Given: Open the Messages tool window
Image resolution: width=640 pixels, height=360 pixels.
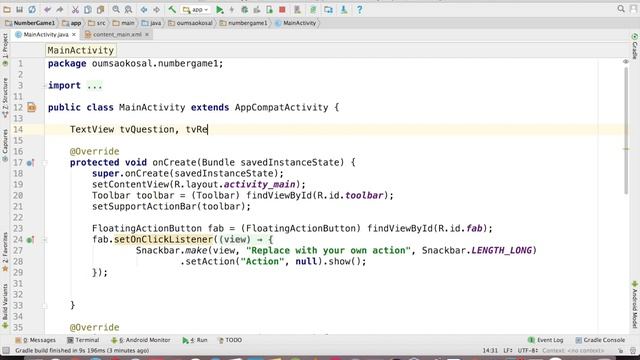Looking at the screenshot, I should coord(36,340).
